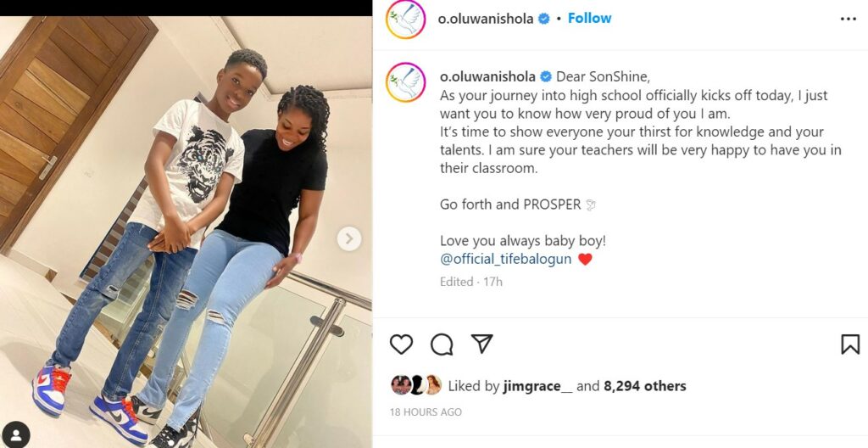
Task: Open o.oluwanishola username in header
Action: tap(486, 19)
